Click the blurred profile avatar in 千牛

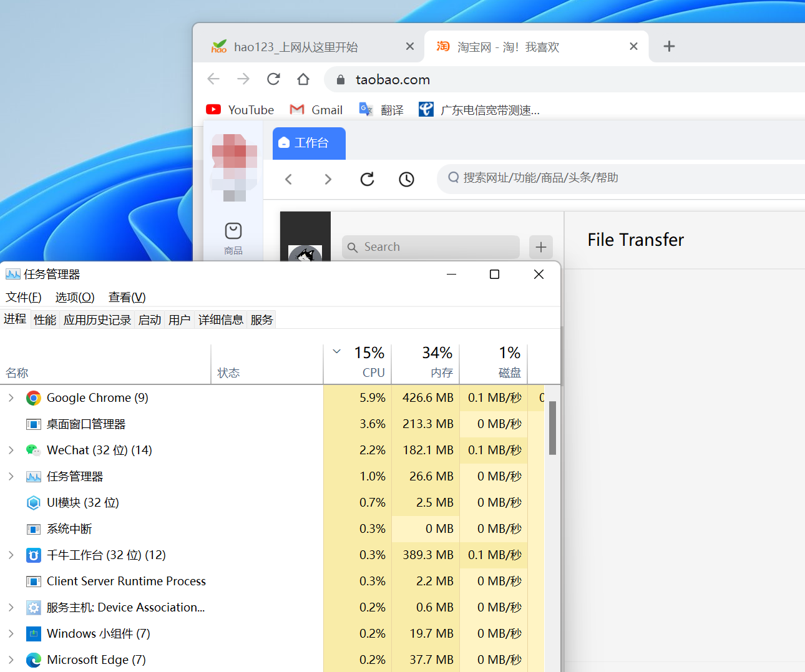click(234, 167)
